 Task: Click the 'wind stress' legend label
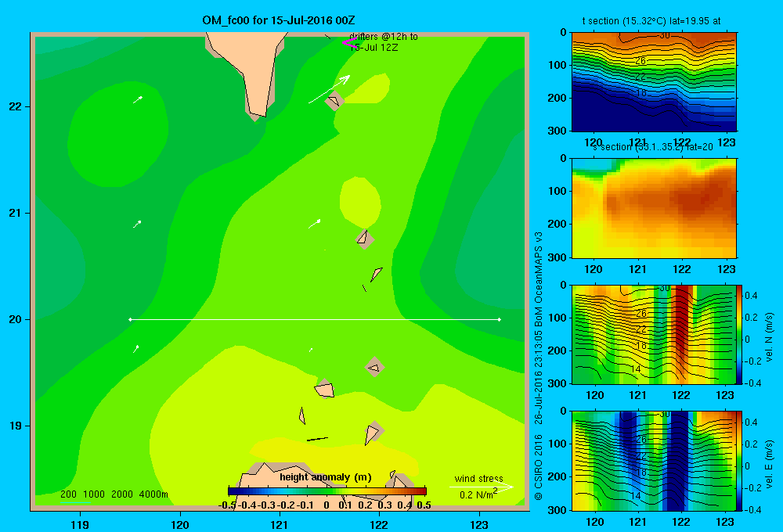pyautogui.click(x=478, y=478)
